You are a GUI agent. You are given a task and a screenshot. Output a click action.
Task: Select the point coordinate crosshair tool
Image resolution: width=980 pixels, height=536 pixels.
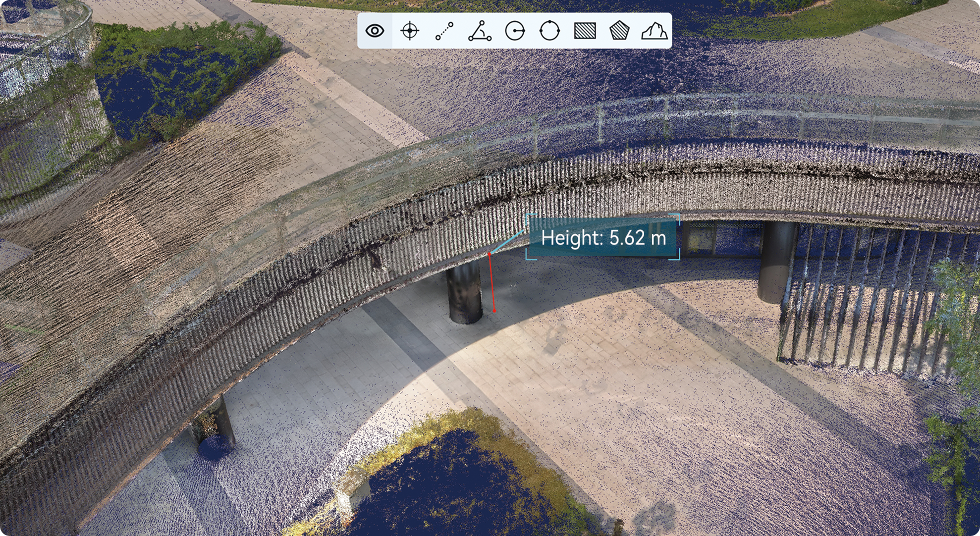(x=410, y=31)
